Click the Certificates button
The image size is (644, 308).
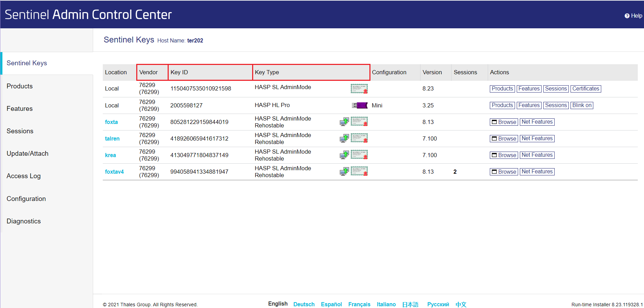[586, 89]
